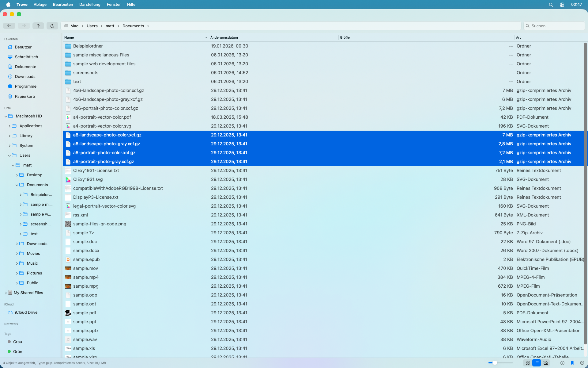Open iCloud Drive in the sidebar

26,312
